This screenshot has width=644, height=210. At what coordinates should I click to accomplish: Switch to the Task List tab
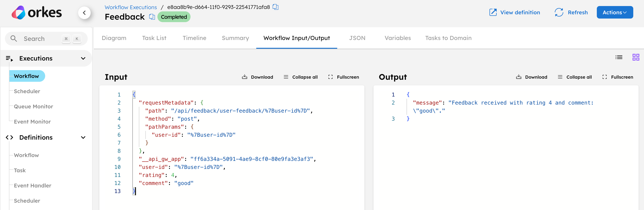point(154,38)
